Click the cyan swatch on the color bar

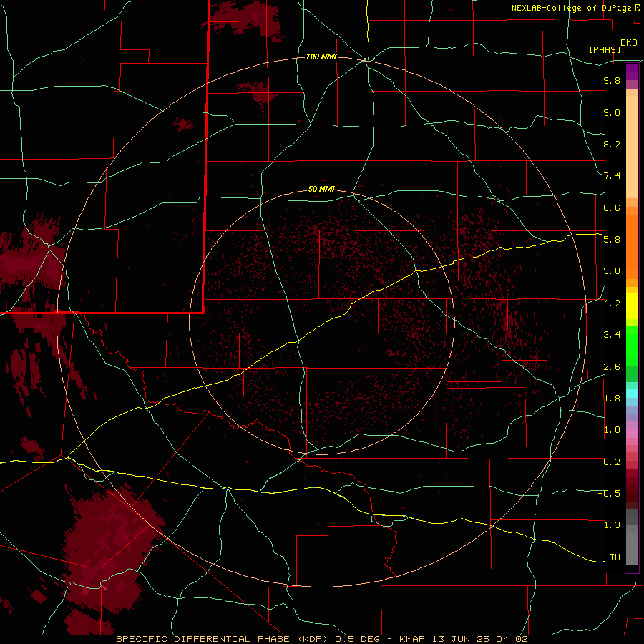click(x=632, y=394)
